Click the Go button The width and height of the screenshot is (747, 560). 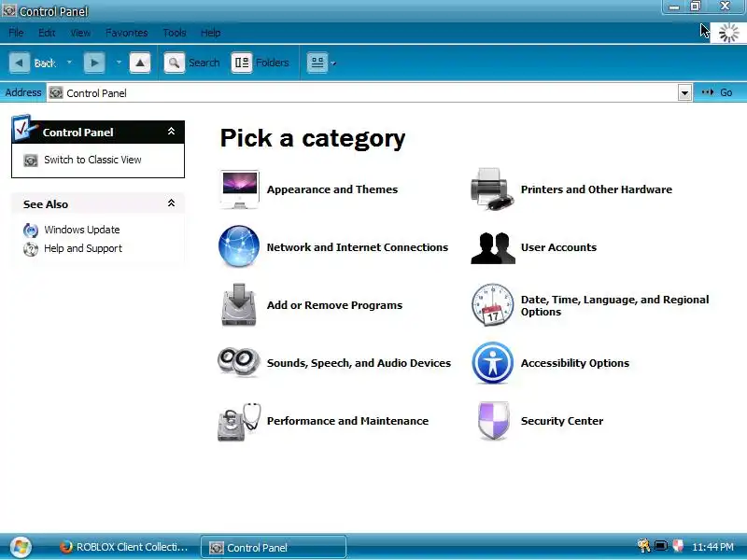[x=717, y=92]
